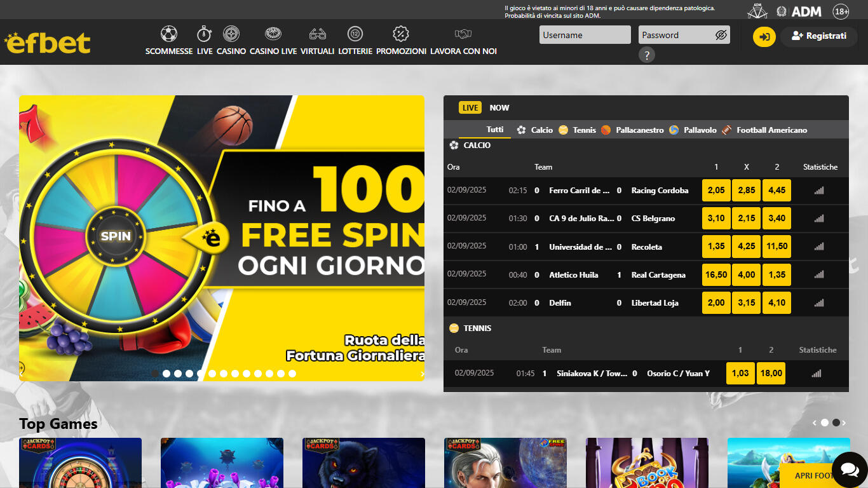Filter live events by Pallacanestro
Image resolution: width=868 pixels, height=488 pixels.
click(x=632, y=130)
